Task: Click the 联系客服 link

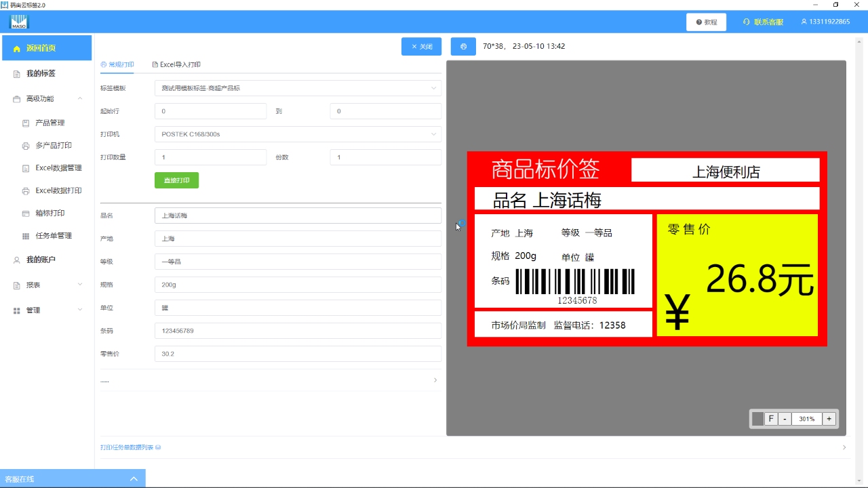Action: [768, 22]
